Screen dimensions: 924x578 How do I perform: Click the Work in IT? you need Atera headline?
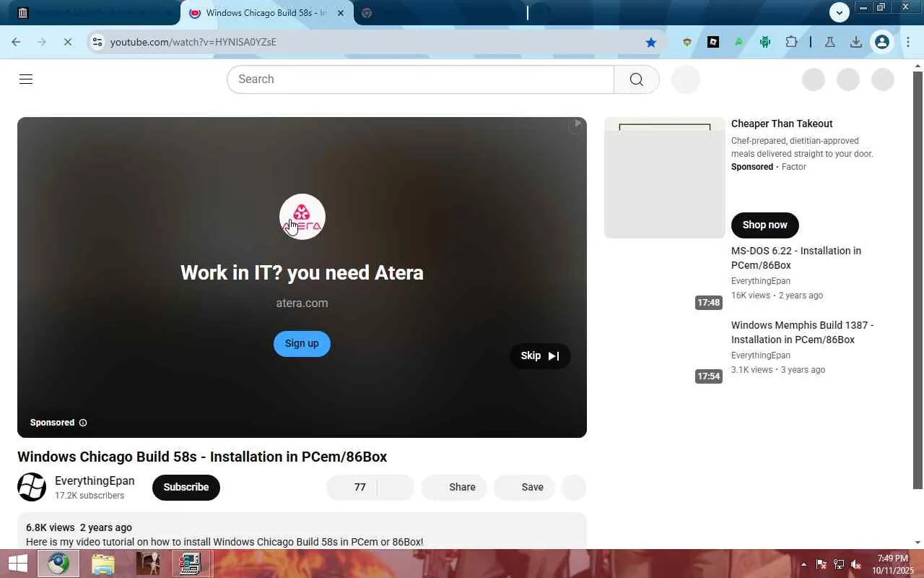[x=302, y=273]
